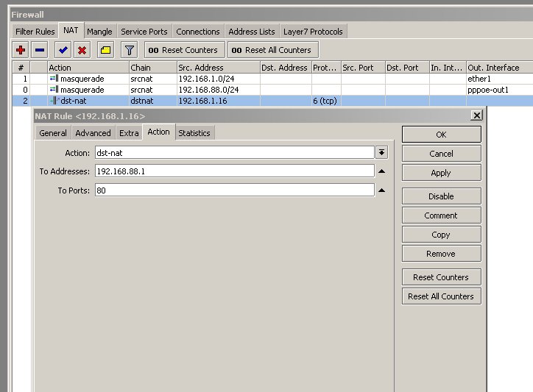The width and height of the screenshot is (533, 392).
Task: Click masquerade icon in the 192.168.88.0/24 row
Action: click(54, 90)
